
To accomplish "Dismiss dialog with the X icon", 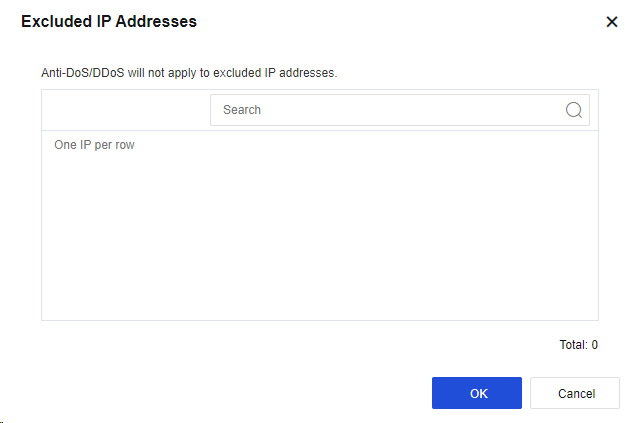I will pyautogui.click(x=612, y=21).
